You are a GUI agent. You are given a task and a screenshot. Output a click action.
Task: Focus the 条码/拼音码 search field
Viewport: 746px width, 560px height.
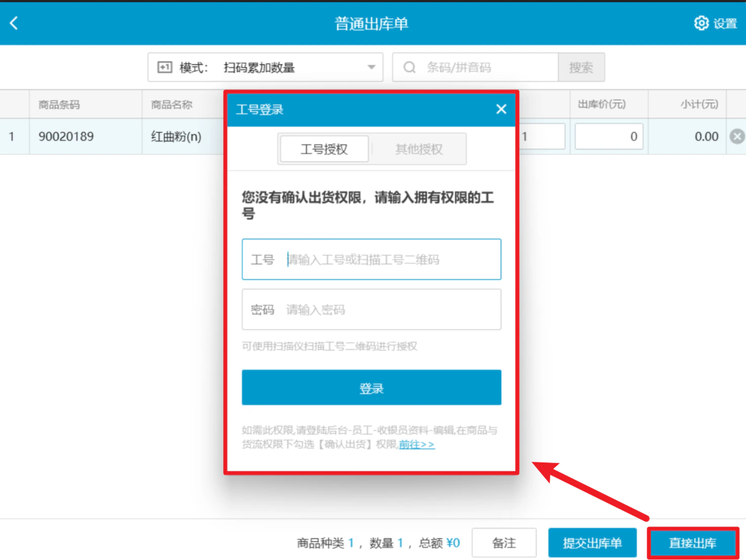tap(475, 67)
